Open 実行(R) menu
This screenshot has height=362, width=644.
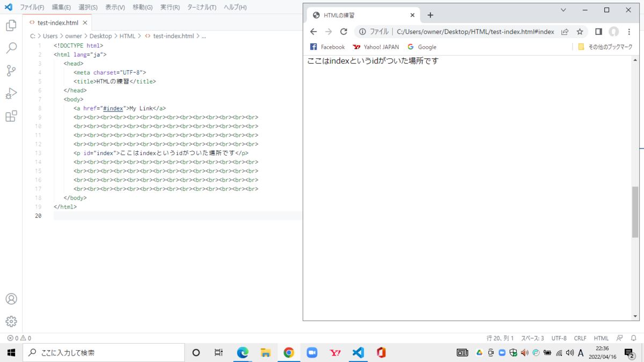(170, 7)
